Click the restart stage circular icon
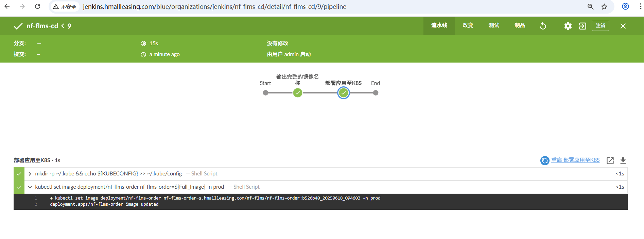 [x=545, y=160]
